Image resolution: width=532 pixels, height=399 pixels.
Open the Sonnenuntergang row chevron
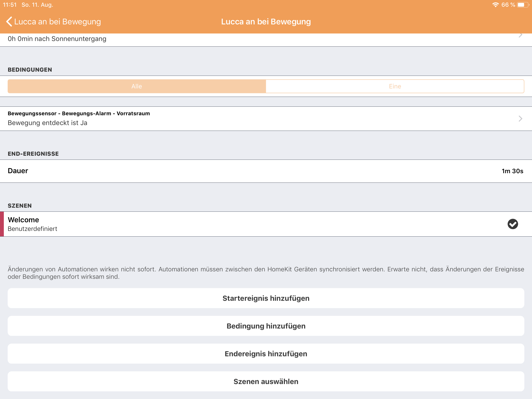(x=520, y=36)
